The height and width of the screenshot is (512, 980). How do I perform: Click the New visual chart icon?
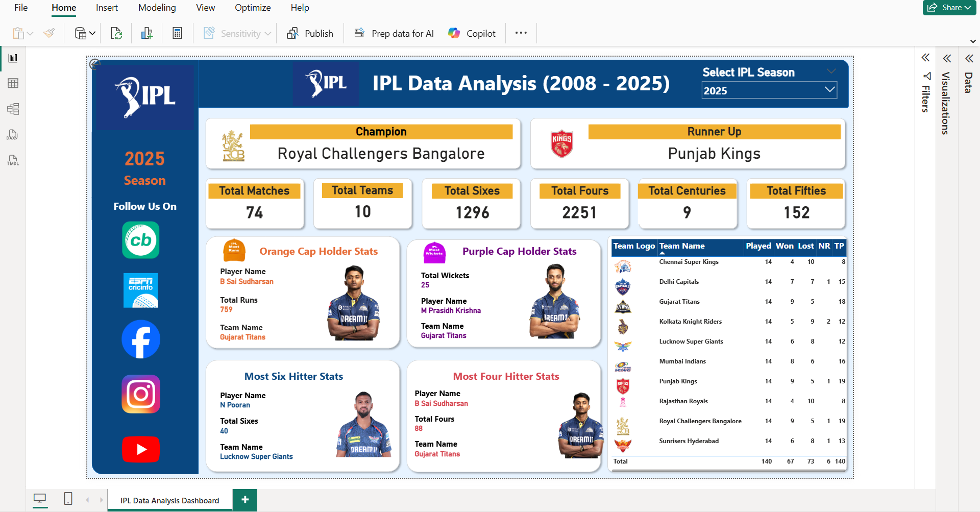tap(147, 33)
